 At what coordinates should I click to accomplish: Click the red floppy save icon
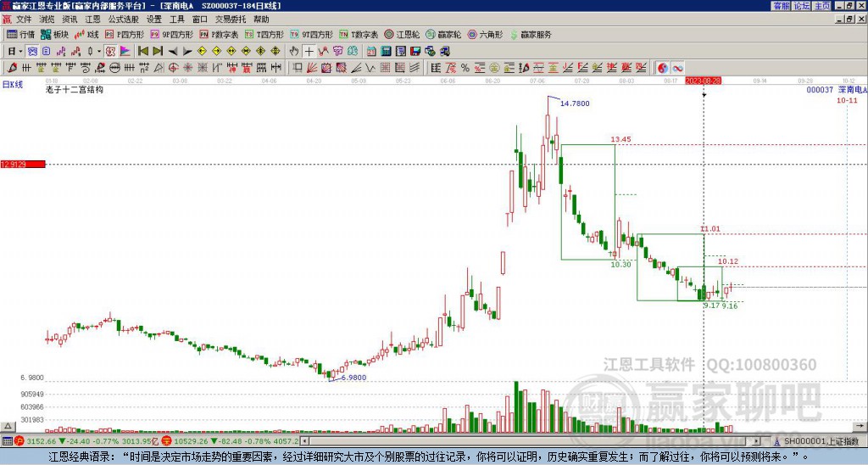pyautogui.click(x=415, y=51)
